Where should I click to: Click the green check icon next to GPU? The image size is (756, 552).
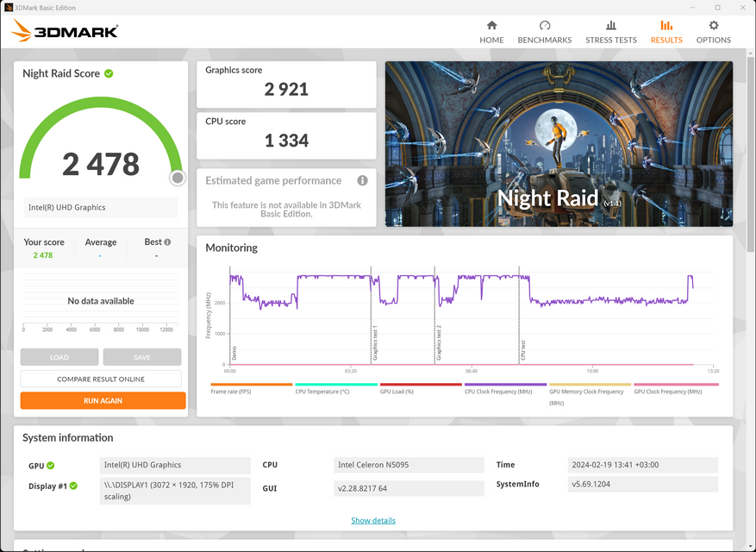[51, 465]
